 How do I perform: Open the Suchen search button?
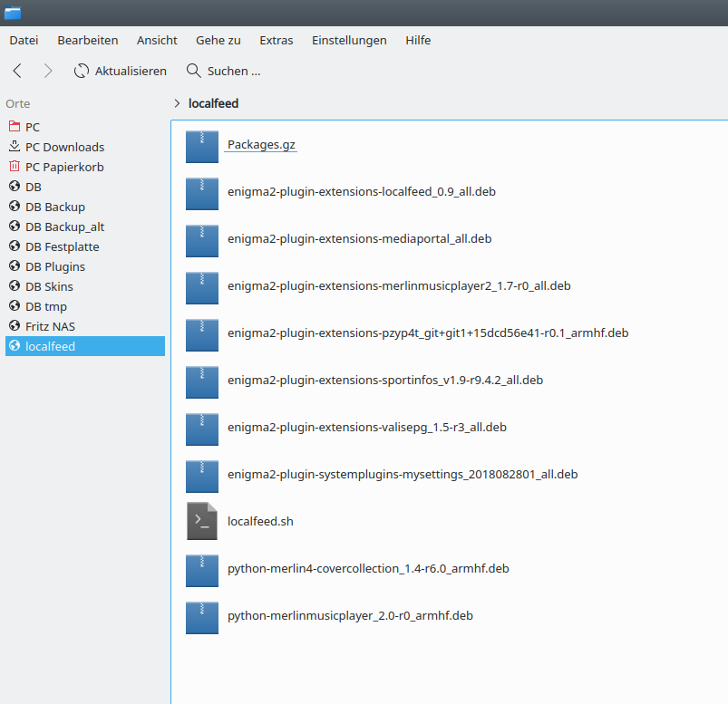(223, 71)
